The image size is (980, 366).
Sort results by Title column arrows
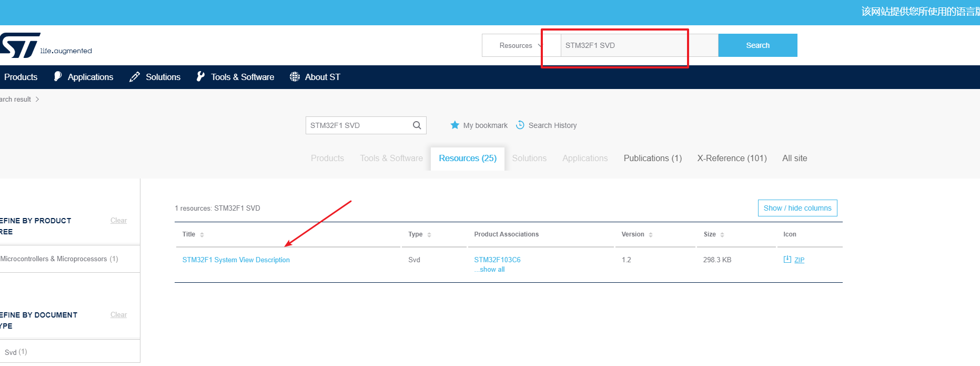coord(202,235)
